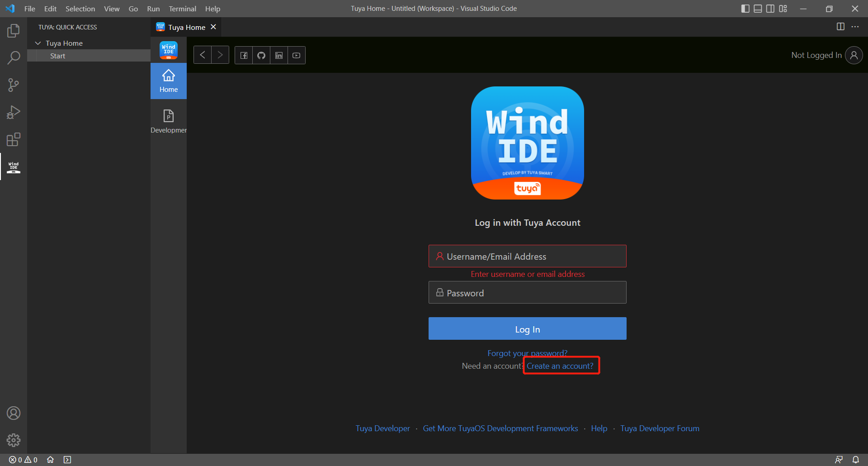Open Run and Debug view
This screenshot has height=466, width=868.
pos(14,112)
